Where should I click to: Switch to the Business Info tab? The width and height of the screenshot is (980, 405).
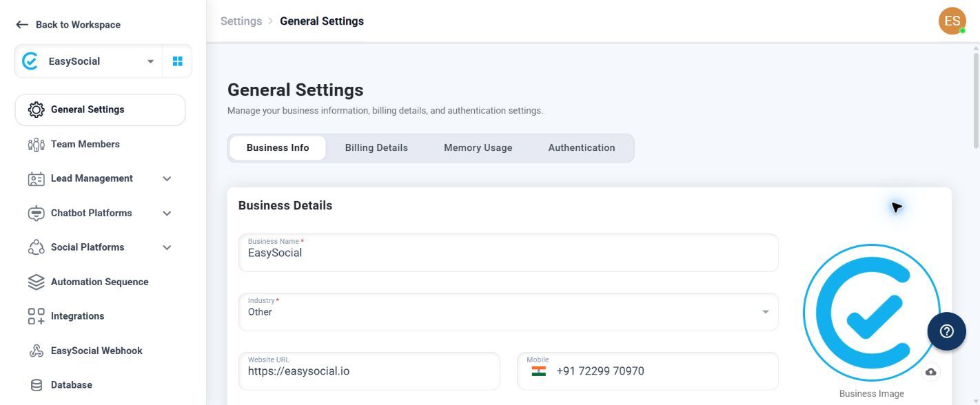[x=278, y=147]
